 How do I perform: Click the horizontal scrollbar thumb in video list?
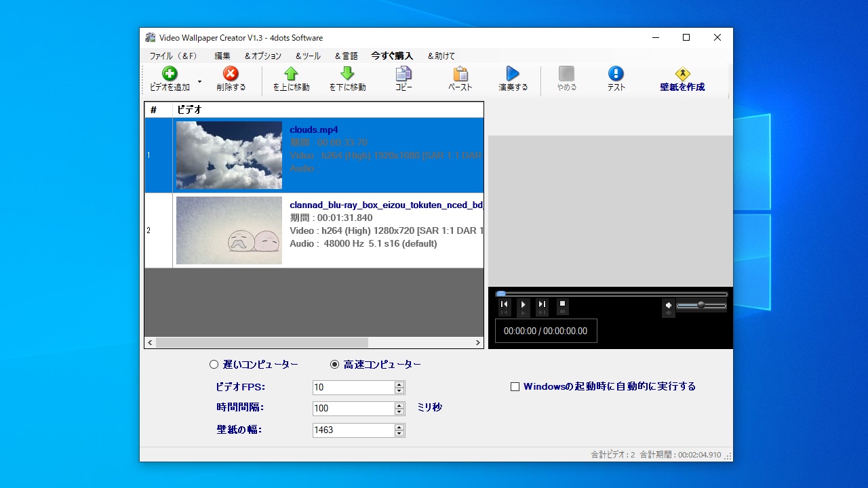pyautogui.click(x=262, y=343)
